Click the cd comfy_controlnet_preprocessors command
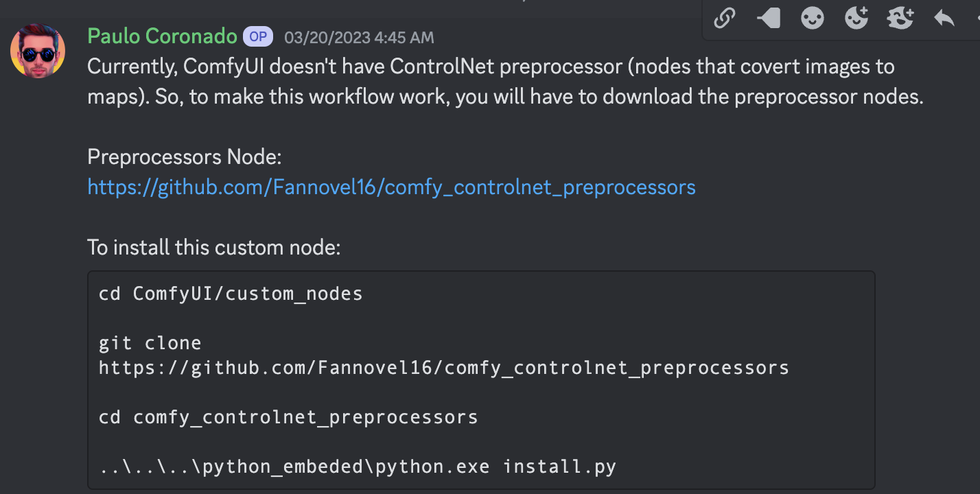The height and width of the screenshot is (494, 980). pos(289,416)
